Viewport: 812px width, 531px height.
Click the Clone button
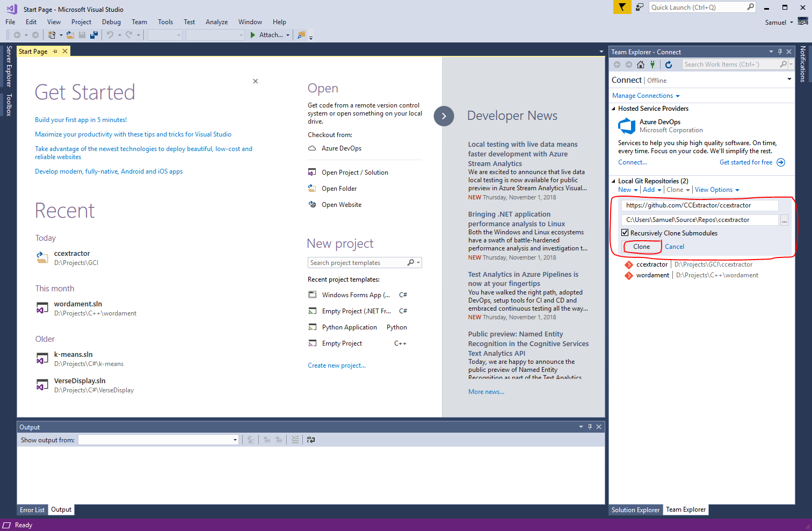(x=641, y=247)
